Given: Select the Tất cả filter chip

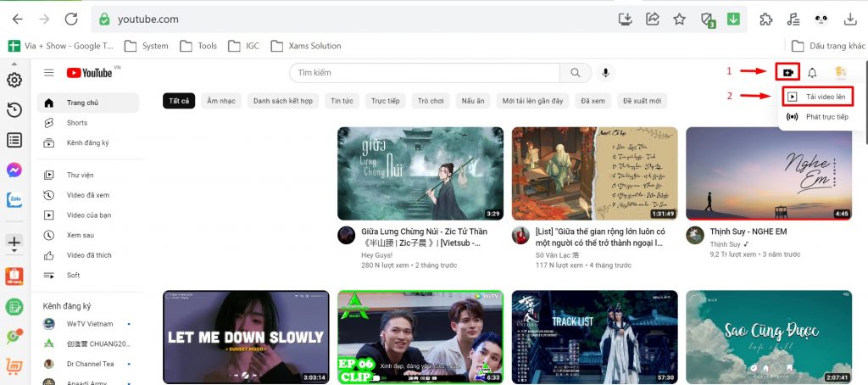Looking at the screenshot, I should [x=179, y=101].
